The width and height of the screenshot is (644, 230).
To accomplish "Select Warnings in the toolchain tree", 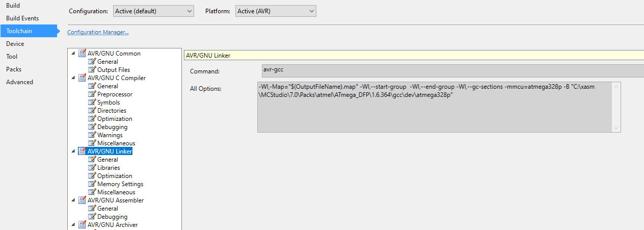I will [110, 135].
